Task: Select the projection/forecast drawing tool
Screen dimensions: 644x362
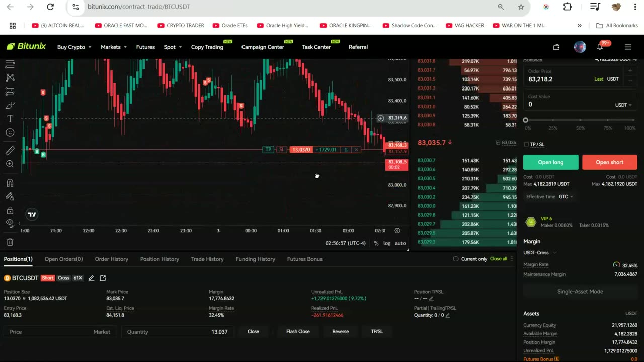Action: (x=10, y=92)
